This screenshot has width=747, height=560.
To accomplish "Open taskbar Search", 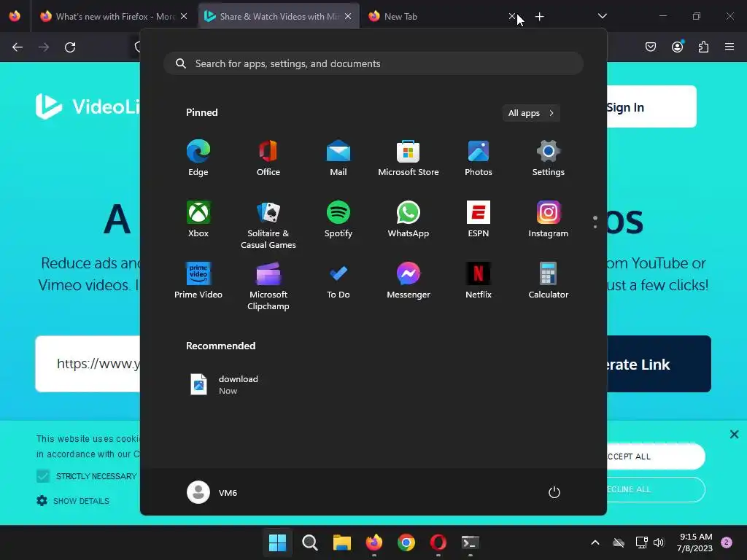I will pyautogui.click(x=309, y=542).
